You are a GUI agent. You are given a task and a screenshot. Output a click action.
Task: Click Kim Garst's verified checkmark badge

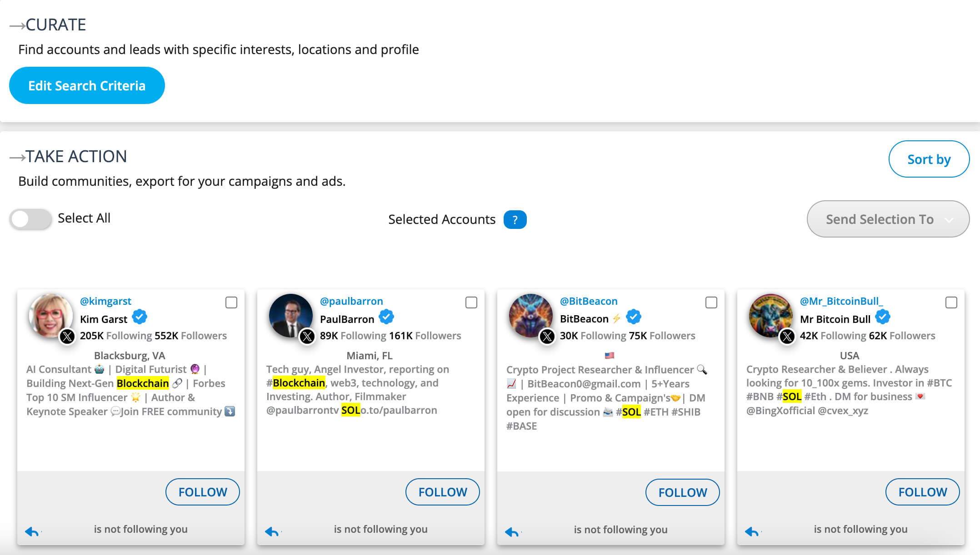140,317
